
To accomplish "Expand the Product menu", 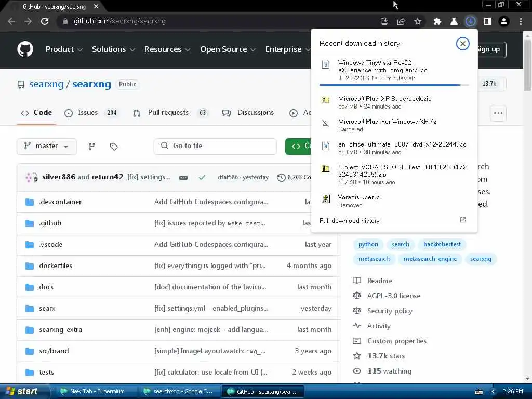I will pos(64,49).
